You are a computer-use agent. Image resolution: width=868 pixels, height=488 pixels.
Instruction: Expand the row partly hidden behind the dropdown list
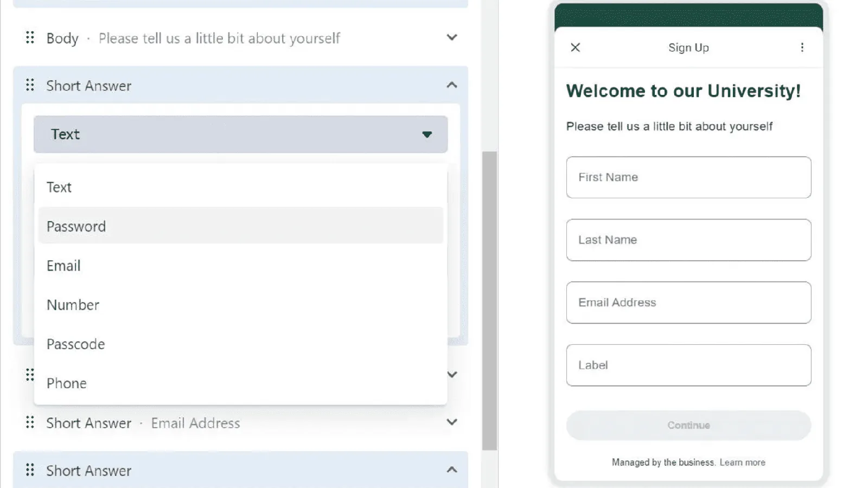click(452, 375)
